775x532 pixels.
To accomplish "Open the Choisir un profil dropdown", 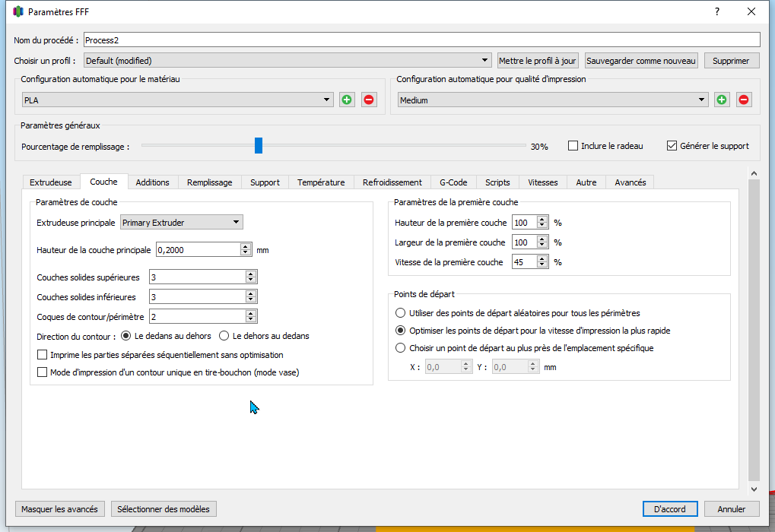I will [287, 60].
